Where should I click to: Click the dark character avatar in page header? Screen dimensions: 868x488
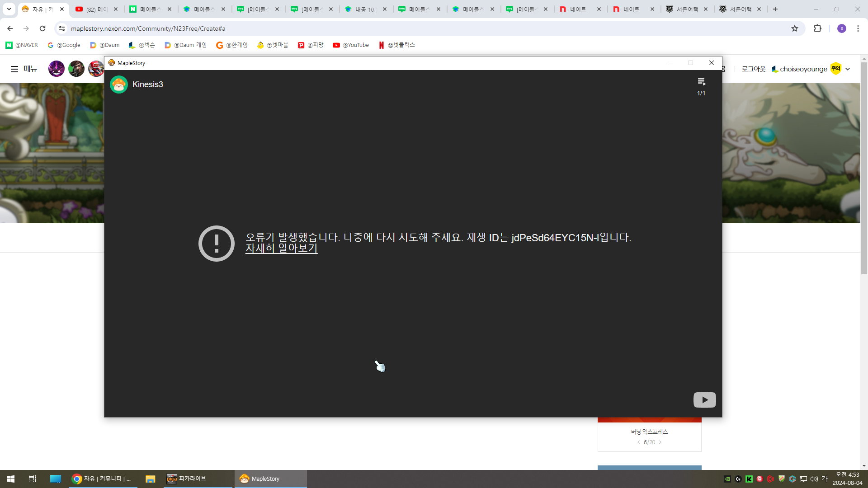(76, 69)
